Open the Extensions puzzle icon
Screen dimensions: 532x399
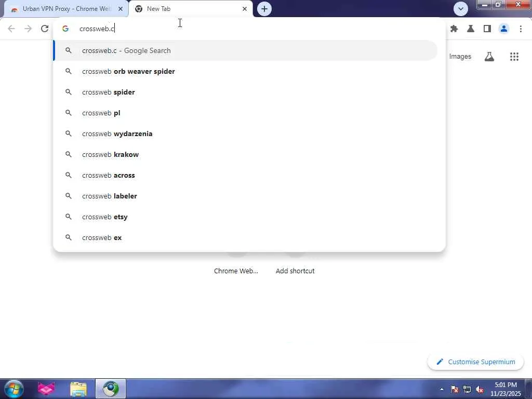click(454, 29)
